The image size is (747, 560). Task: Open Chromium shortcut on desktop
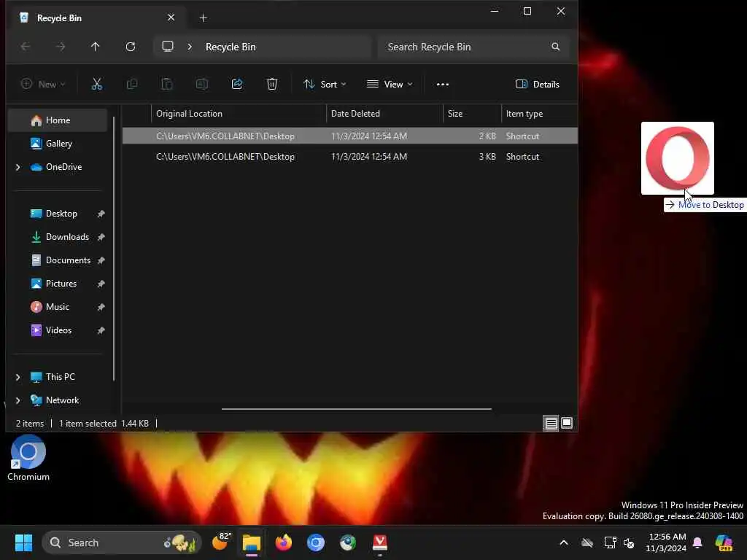click(28, 458)
